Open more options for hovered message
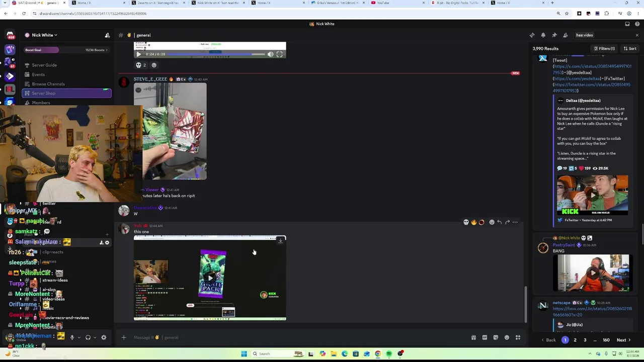644x362 pixels. 515,222
